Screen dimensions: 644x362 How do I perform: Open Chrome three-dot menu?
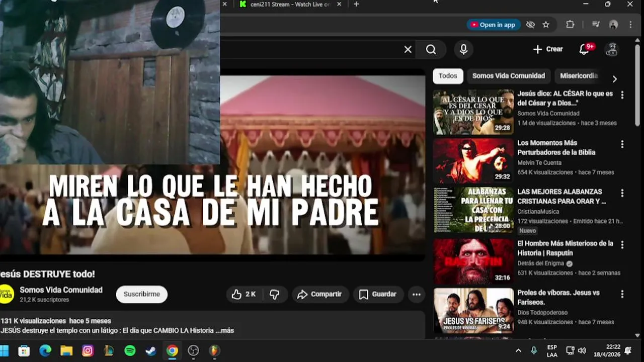coord(630,25)
